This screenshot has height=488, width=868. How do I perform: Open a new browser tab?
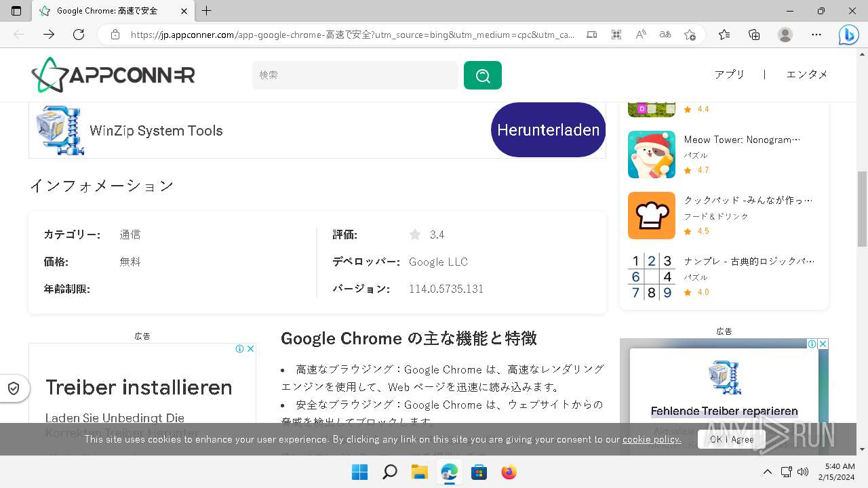tap(207, 11)
